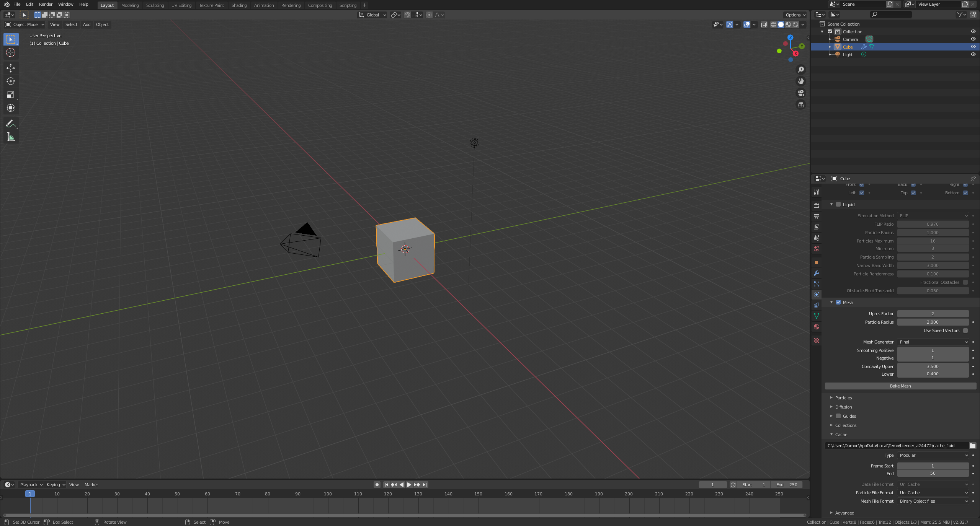Select the Rotate tool
The image size is (980, 526).
coord(11,81)
